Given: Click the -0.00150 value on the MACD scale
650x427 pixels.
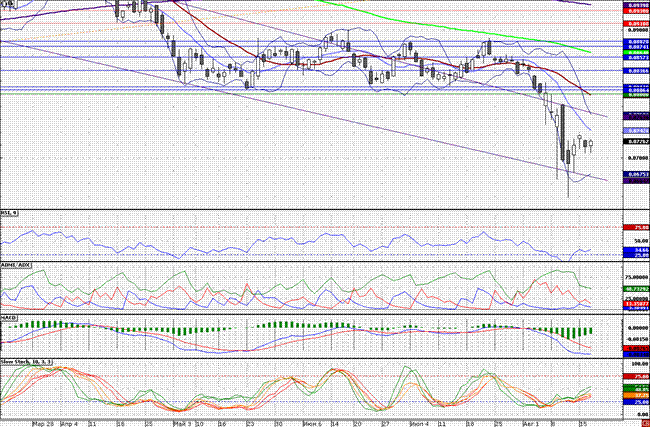Looking at the screenshot, I should (x=639, y=338).
